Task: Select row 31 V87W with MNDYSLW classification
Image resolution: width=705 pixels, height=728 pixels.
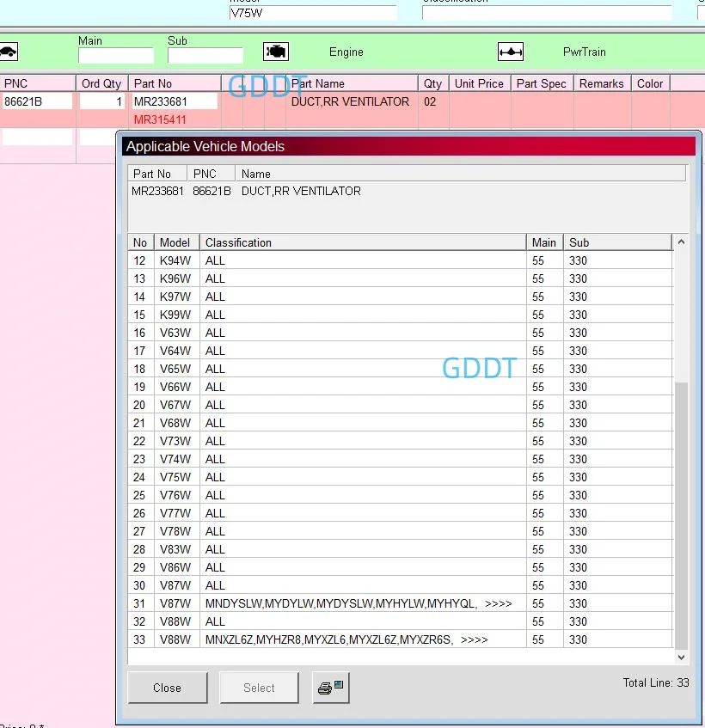Action: coord(401,603)
